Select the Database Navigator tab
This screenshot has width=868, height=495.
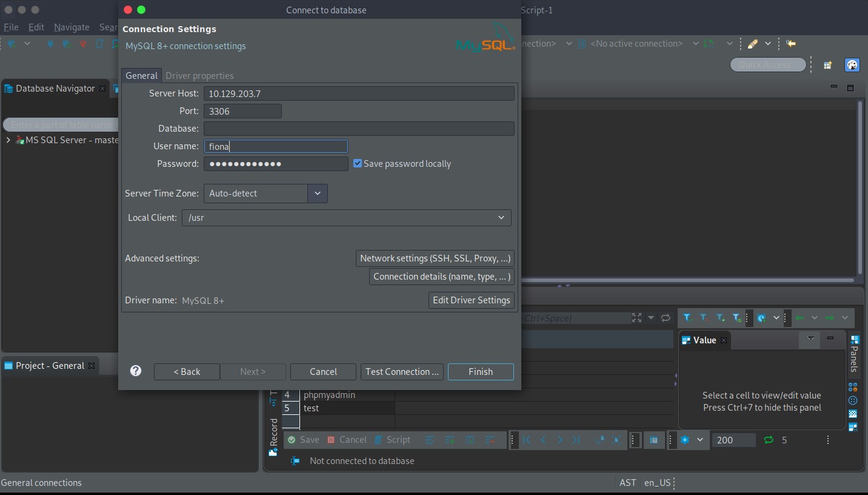pos(55,89)
